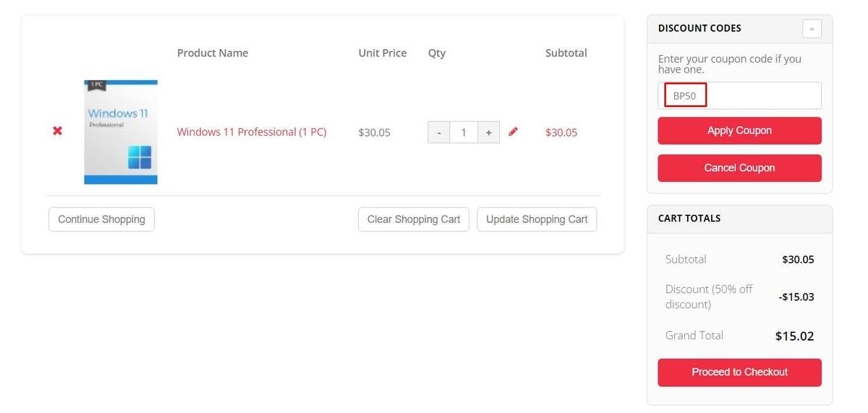
Task: Click the $30.05 item subtotal
Action: point(561,132)
